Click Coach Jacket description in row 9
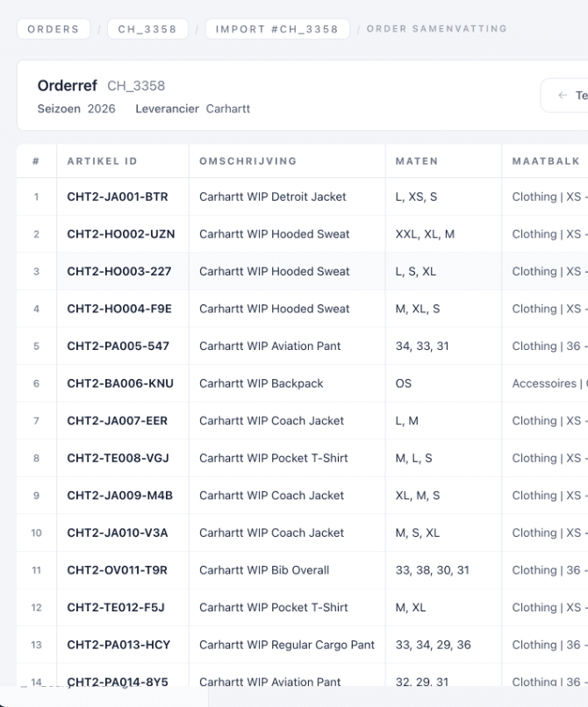 (x=272, y=496)
